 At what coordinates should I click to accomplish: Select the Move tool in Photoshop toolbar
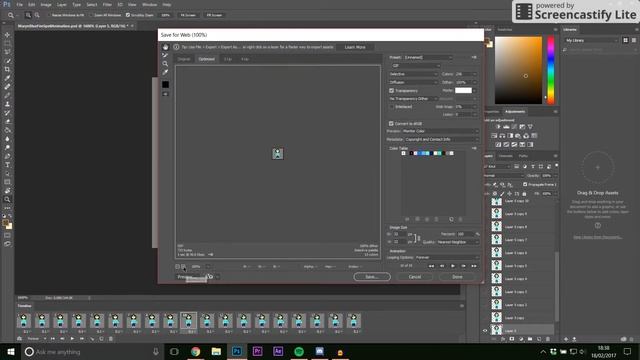click(7, 35)
